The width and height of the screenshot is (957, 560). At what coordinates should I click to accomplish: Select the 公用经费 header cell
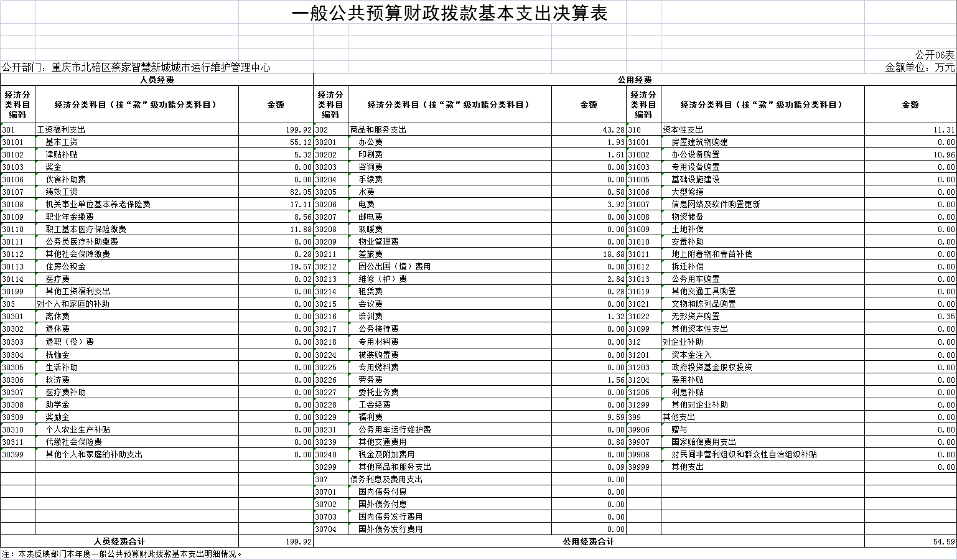pyautogui.click(x=635, y=80)
